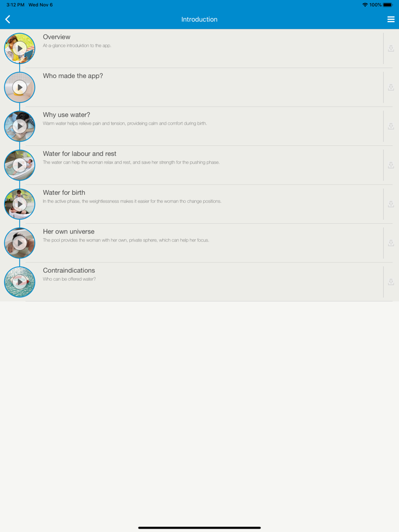The height and width of the screenshot is (532, 399).
Task: Select the Contraindications list entry title
Action: [69, 271]
